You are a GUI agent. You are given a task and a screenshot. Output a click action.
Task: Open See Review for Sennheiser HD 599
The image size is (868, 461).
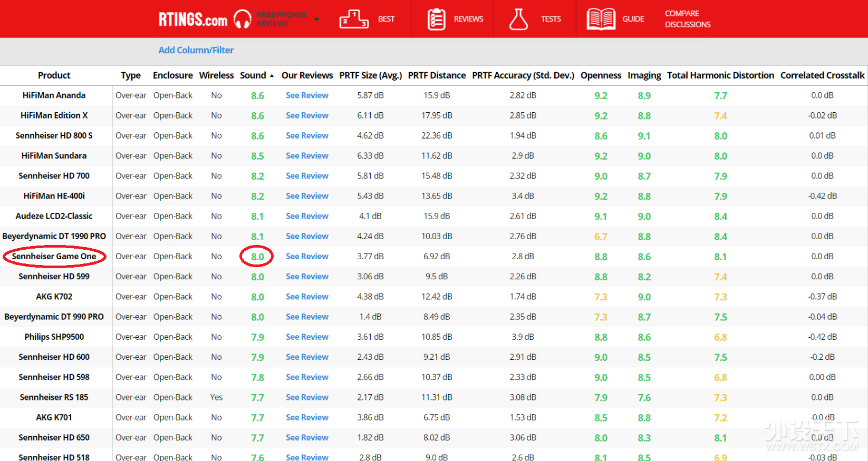click(307, 276)
